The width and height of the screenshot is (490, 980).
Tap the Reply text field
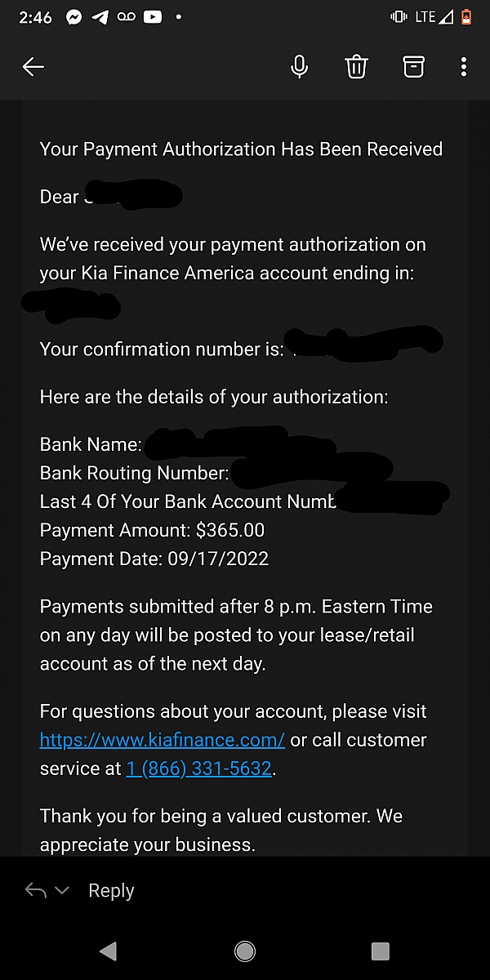coord(111,890)
